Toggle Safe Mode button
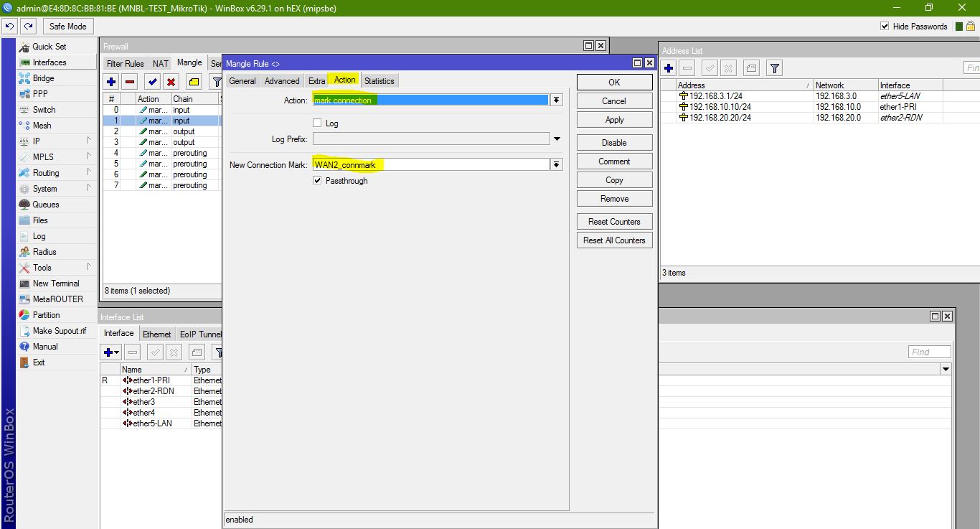This screenshot has height=529, width=980. [x=67, y=26]
